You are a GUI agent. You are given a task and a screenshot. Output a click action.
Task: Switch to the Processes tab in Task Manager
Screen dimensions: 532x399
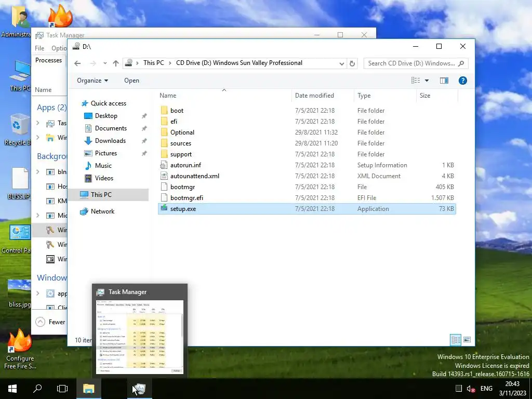(x=48, y=60)
